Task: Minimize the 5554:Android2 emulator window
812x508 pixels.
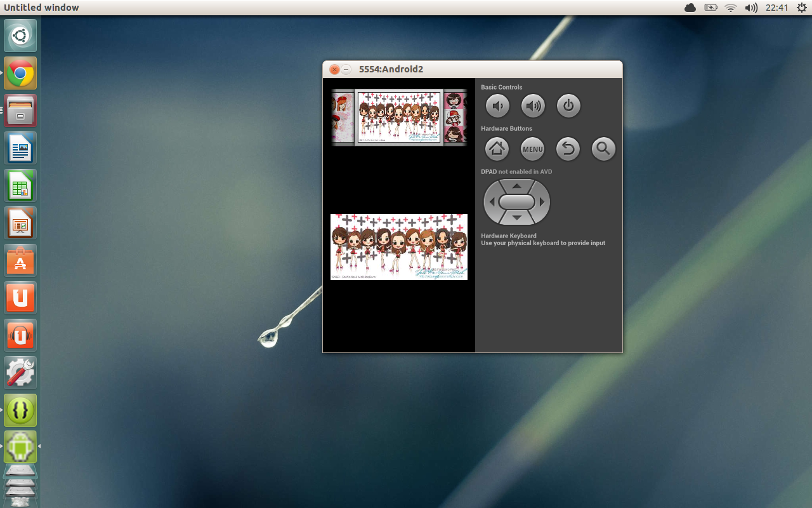Action: [x=346, y=69]
